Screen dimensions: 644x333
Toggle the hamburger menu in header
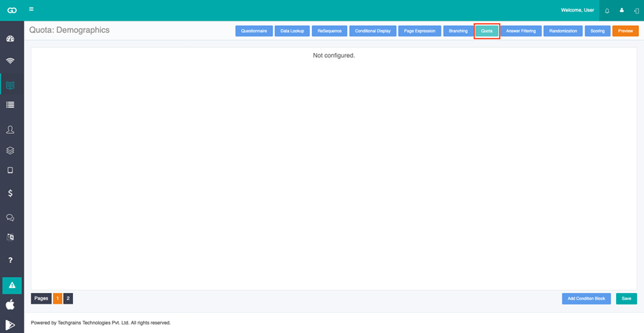31,9
